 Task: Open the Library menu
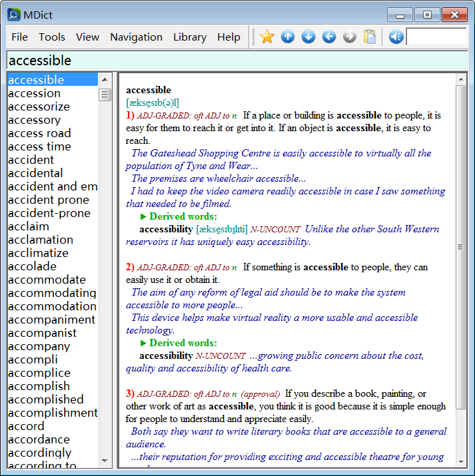[190, 37]
